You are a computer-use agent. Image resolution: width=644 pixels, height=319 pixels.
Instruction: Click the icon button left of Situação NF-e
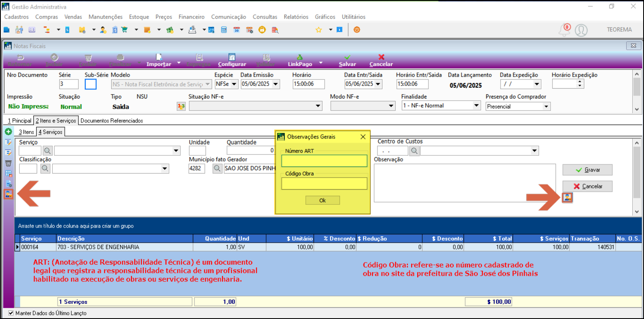pyautogui.click(x=181, y=106)
